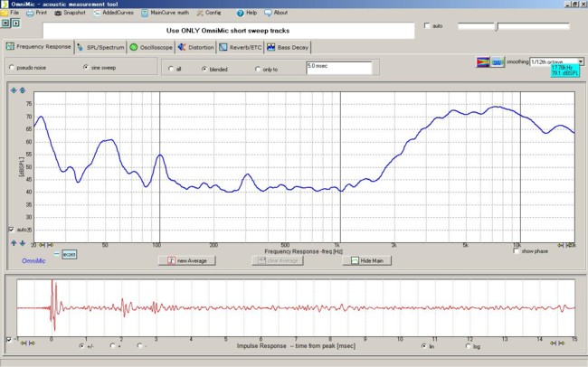
Task: Click the Hide Main button
Action: click(366, 260)
